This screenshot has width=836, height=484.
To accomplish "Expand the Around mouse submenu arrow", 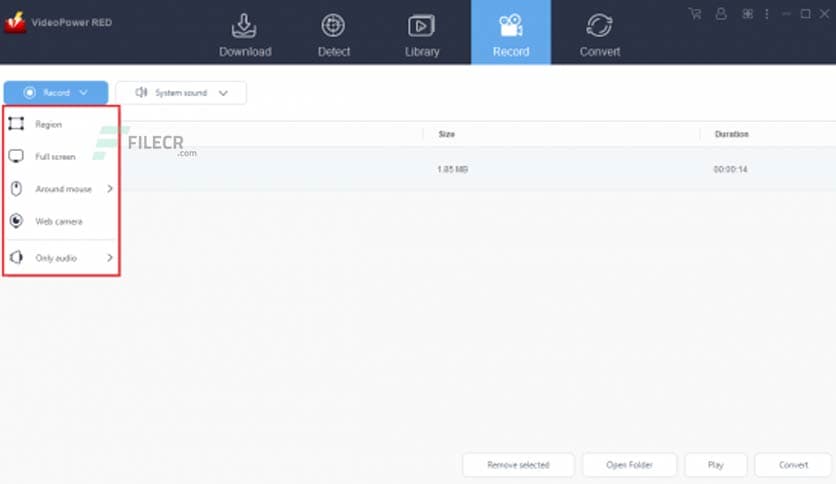I will pos(110,189).
